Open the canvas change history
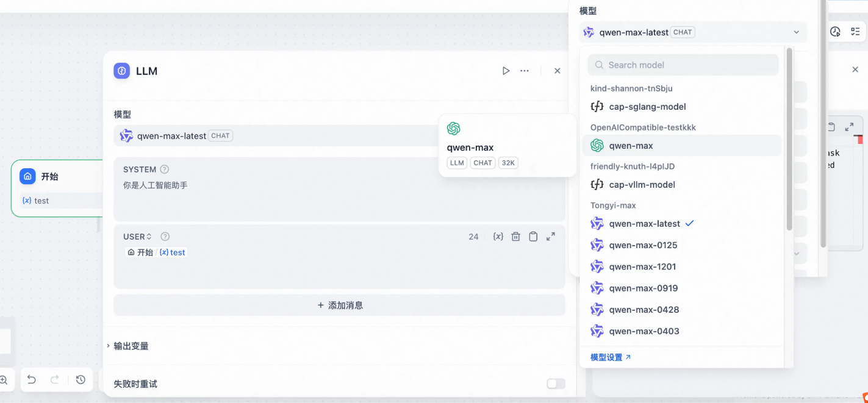 pos(81,380)
